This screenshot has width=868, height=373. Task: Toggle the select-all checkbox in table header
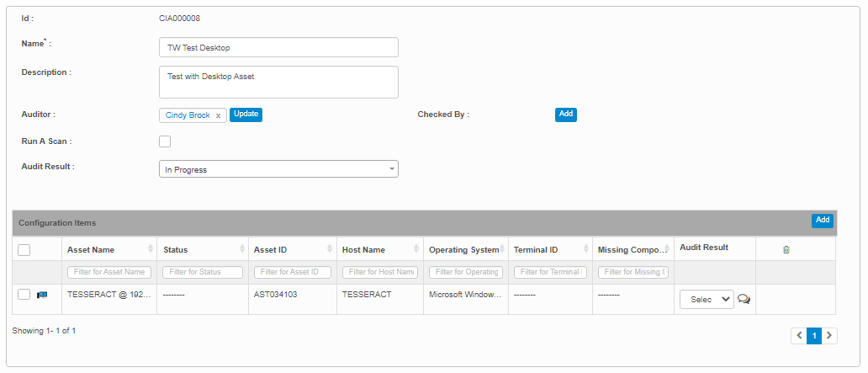click(x=24, y=249)
